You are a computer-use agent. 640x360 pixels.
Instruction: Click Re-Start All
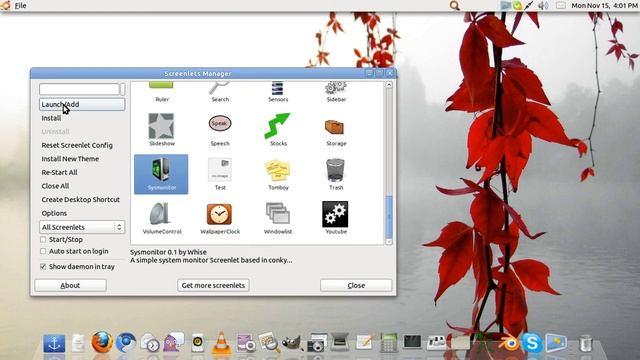click(59, 172)
